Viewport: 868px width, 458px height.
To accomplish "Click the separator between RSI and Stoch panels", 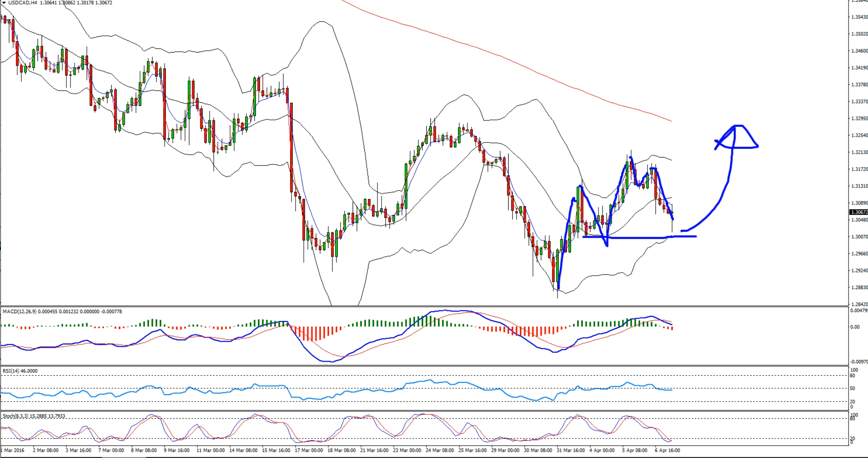I will tap(424, 411).
